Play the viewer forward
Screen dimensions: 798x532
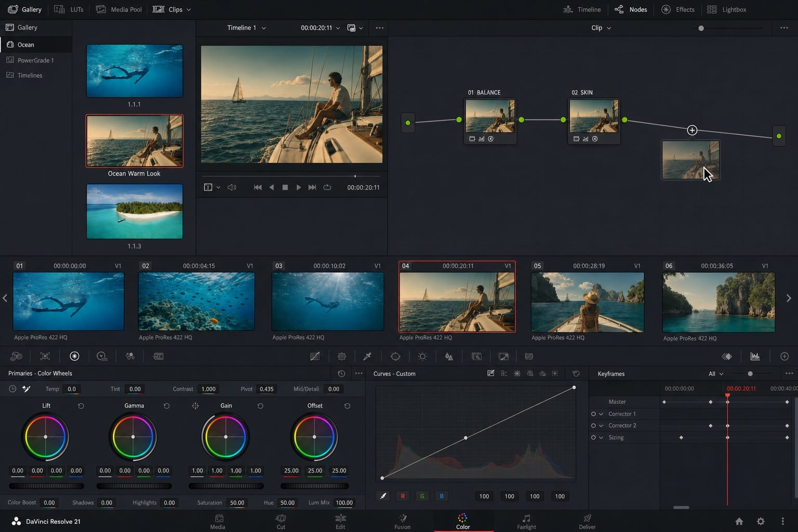[x=298, y=187]
